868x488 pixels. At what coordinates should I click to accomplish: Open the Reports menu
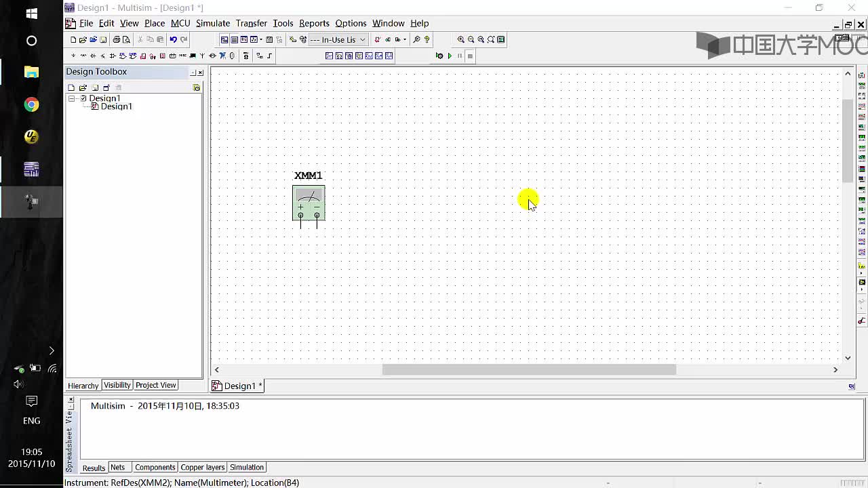point(314,23)
